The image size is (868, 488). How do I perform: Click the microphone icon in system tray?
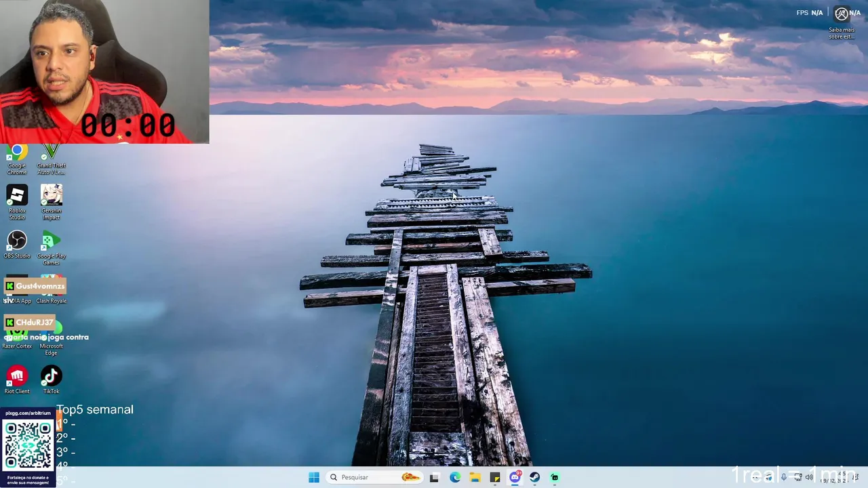[x=784, y=477]
